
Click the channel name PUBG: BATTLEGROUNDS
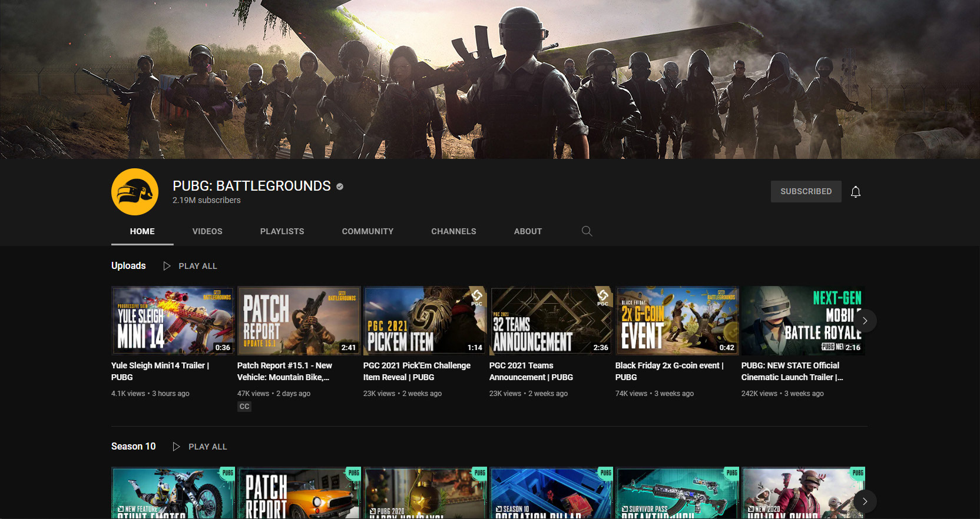pyautogui.click(x=251, y=186)
